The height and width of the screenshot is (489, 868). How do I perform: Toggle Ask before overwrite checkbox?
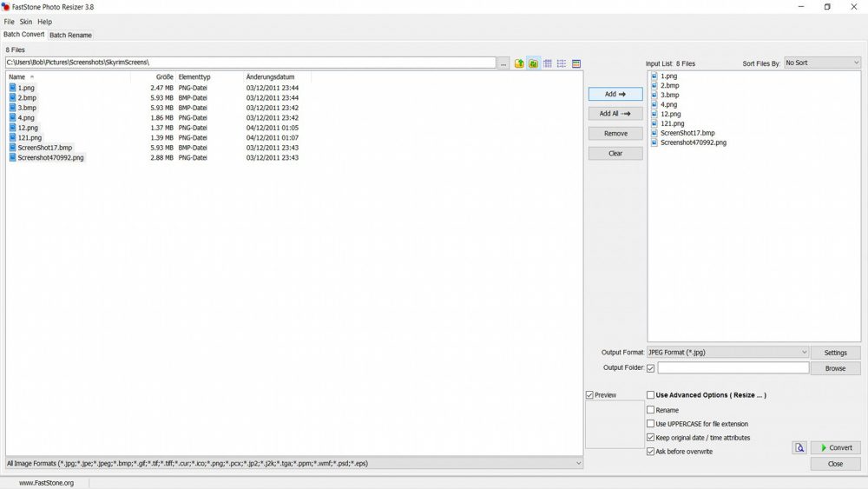(x=650, y=452)
